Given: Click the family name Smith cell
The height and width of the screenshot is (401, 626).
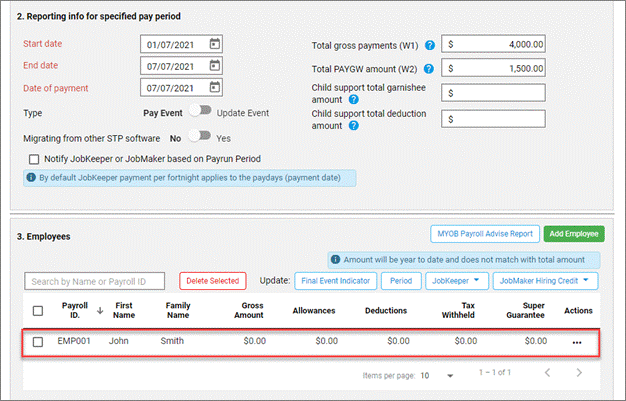Looking at the screenshot, I should click(172, 341).
